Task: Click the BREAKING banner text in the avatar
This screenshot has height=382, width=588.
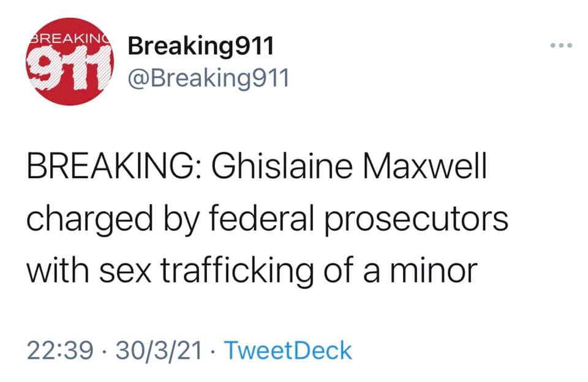Action: pyautogui.click(x=69, y=38)
